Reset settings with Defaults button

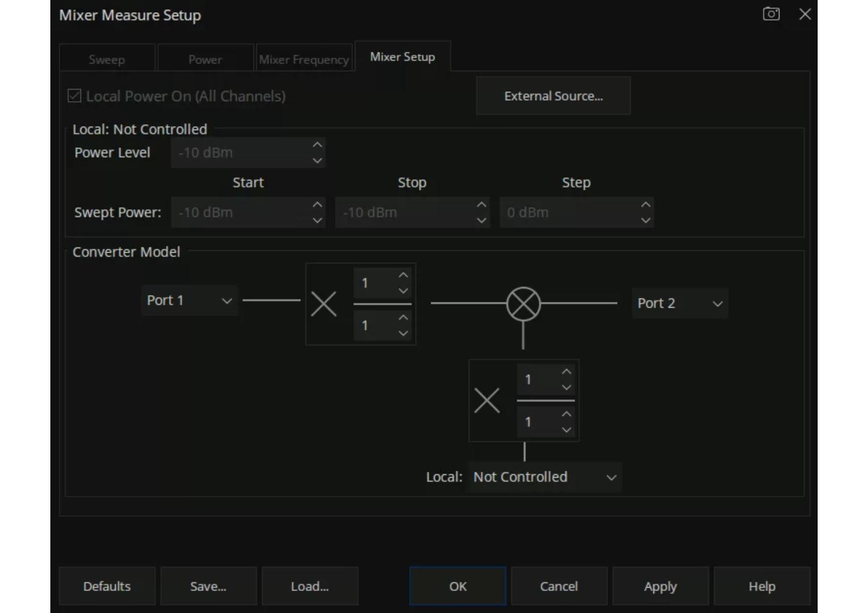107,586
